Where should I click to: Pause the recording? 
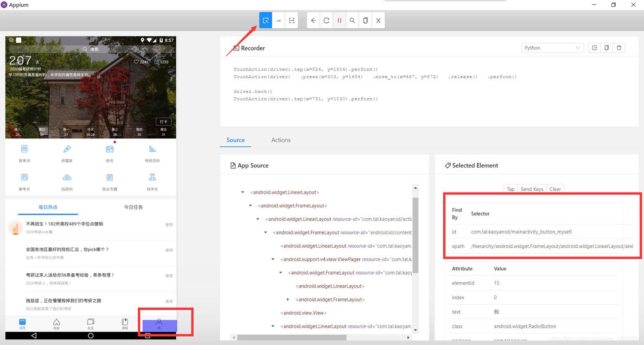(339, 20)
